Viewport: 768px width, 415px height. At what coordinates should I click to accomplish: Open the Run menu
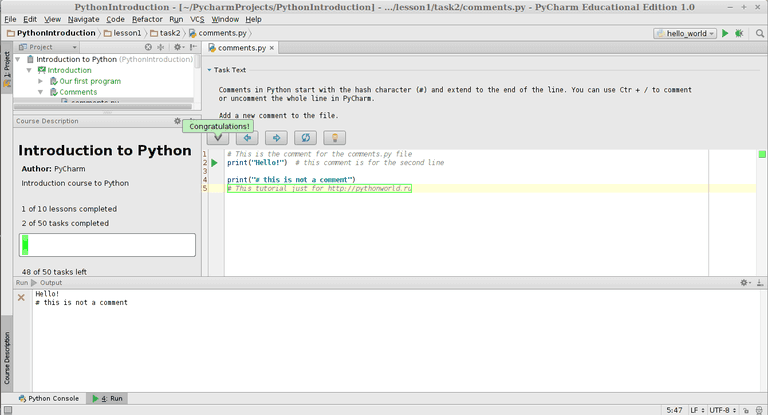tap(176, 19)
